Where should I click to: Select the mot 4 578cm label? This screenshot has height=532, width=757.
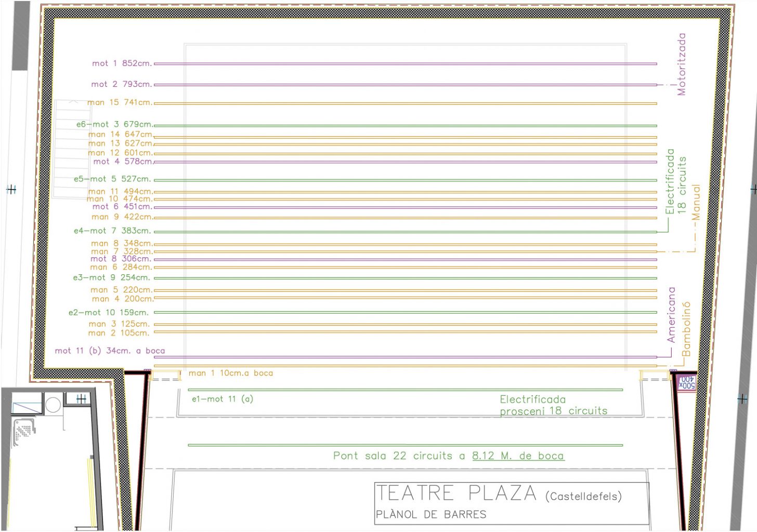coord(123,162)
